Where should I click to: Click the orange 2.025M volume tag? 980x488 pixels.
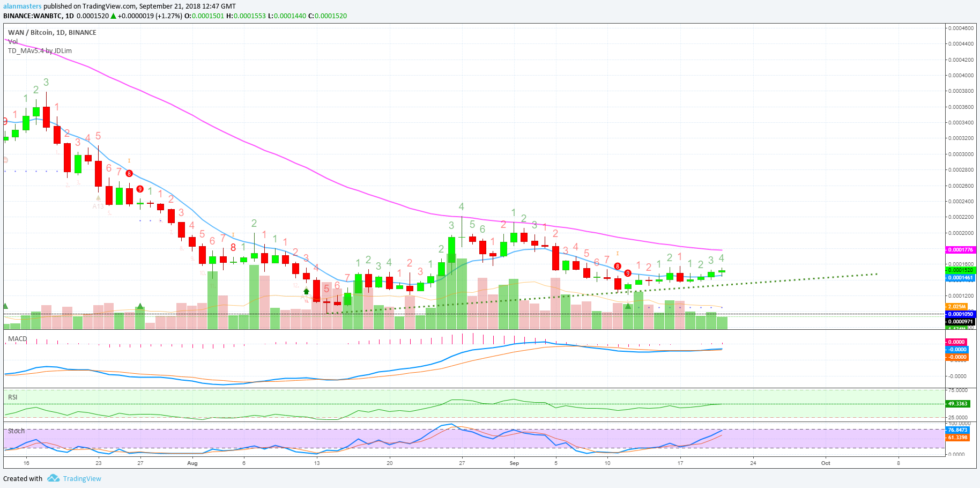coord(957,307)
